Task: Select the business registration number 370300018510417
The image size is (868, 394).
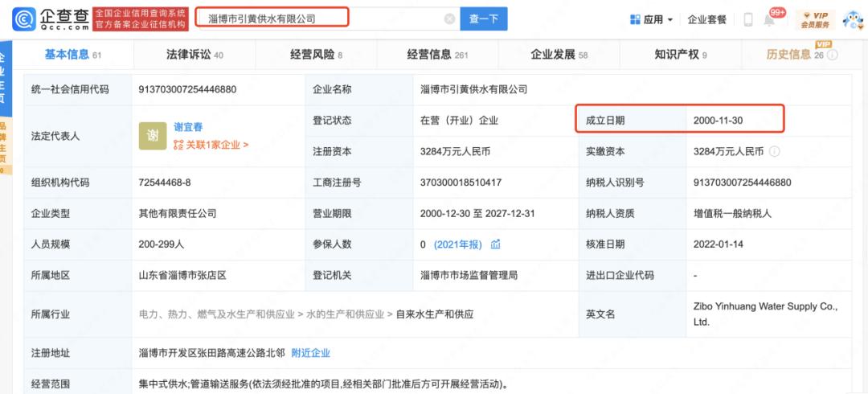Action: point(461,183)
